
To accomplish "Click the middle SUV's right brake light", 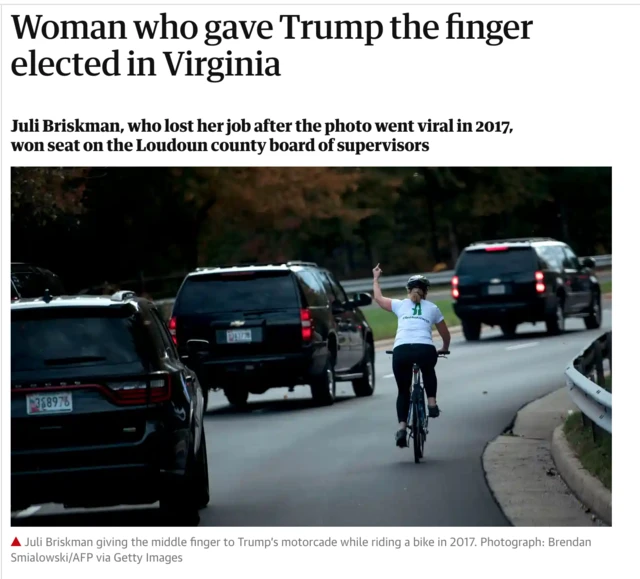I will [307, 325].
